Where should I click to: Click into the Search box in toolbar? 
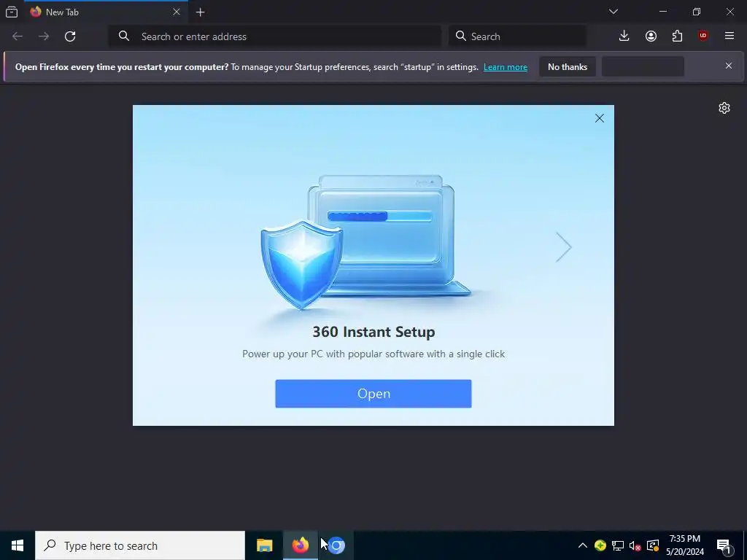point(517,36)
